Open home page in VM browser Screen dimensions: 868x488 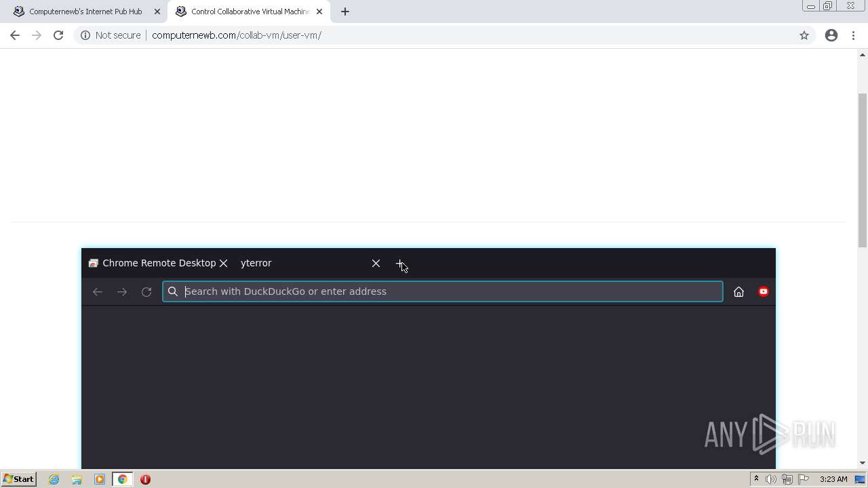click(738, 291)
